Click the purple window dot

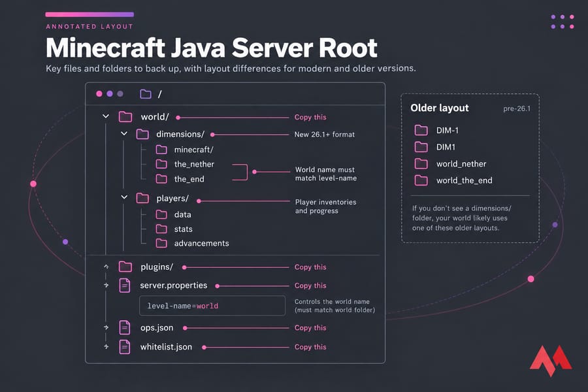coord(110,94)
